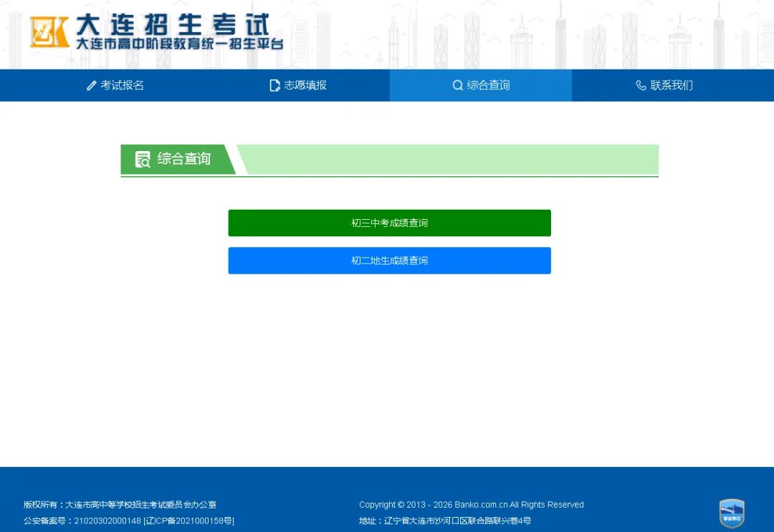Click the Copyright Banko.com.cn footer text
Image resolution: width=774 pixels, height=532 pixels.
click(x=472, y=504)
